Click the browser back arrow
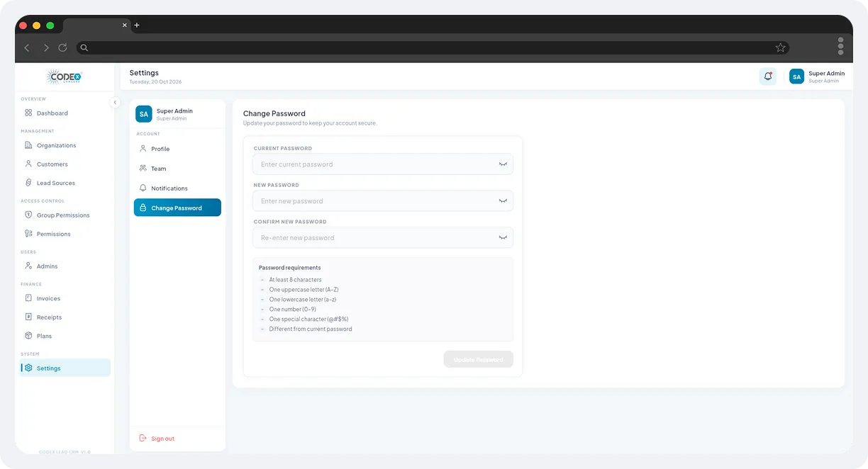Viewport: 868px width, 469px height. [x=27, y=47]
